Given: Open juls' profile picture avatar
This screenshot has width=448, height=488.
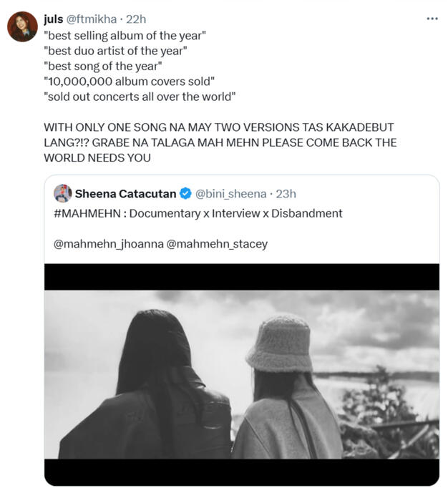Looking at the screenshot, I should 22,26.
